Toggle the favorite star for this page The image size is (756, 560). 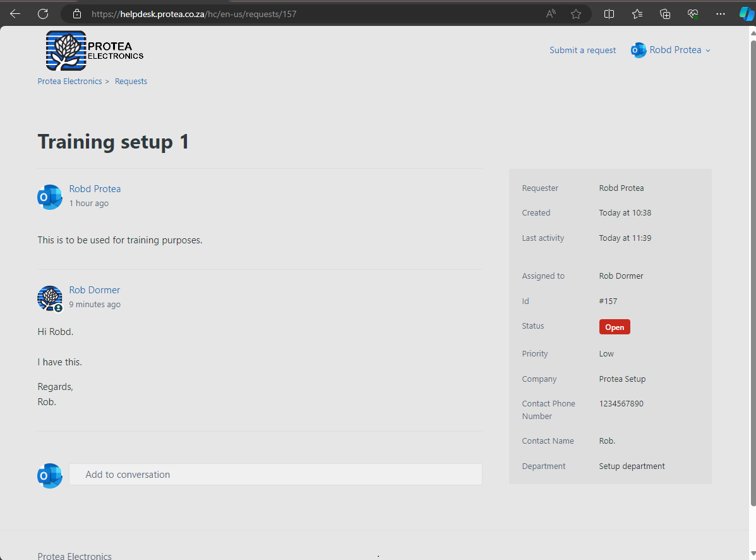tap(575, 13)
